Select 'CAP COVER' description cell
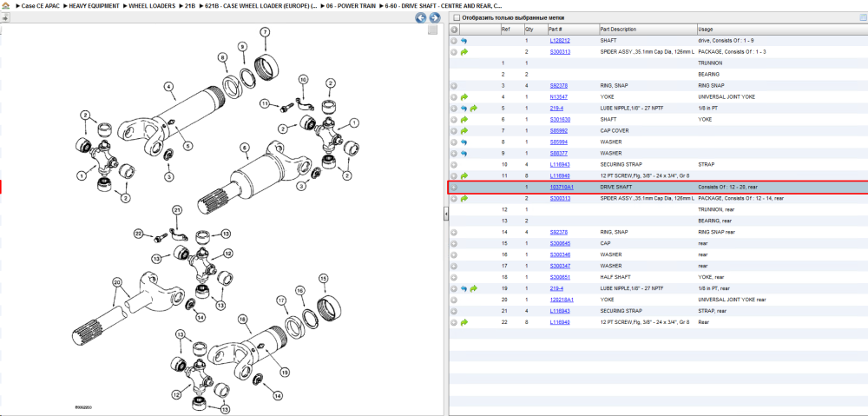 click(615, 131)
